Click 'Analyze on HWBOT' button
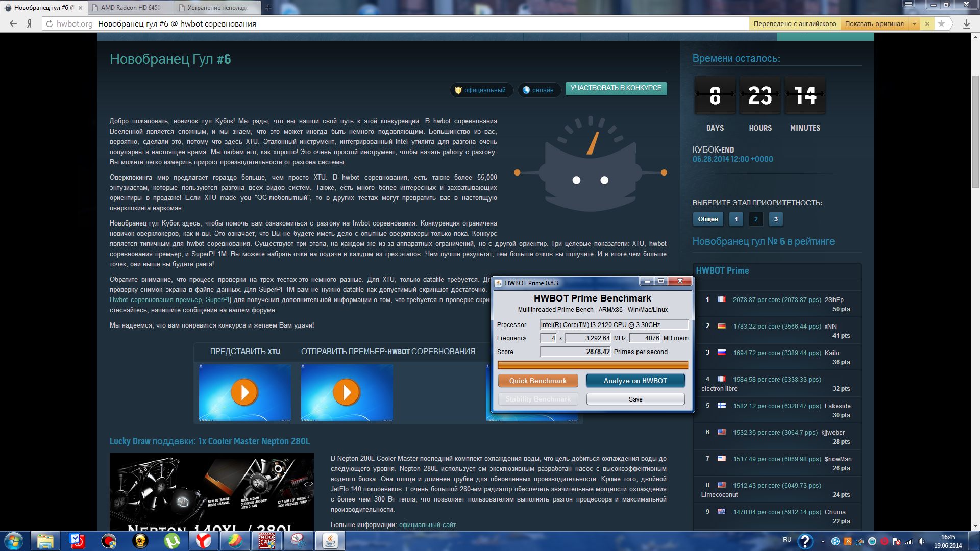Viewport: 980px width, 551px height. [635, 381]
